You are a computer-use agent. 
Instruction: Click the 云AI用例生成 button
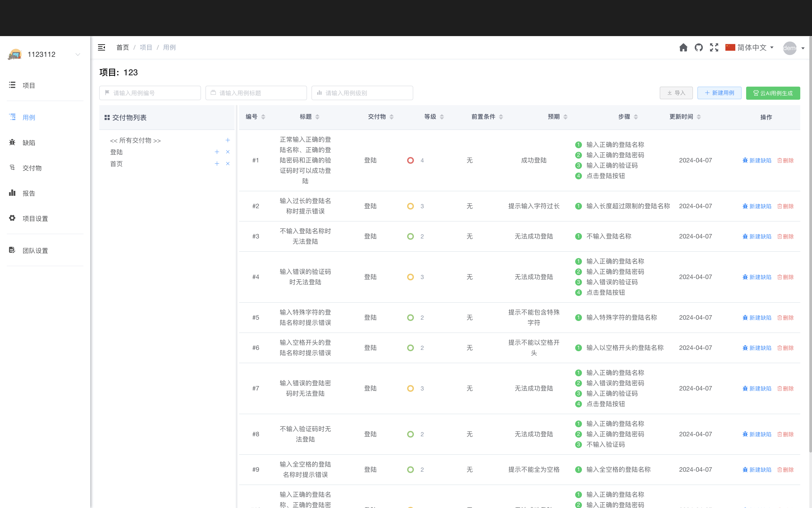coord(773,93)
